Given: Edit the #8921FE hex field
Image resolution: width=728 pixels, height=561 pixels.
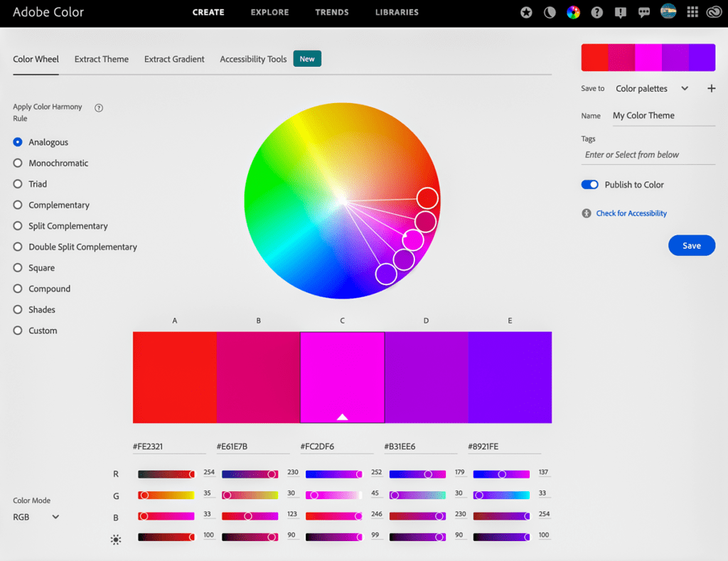Looking at the screenshot, I should [x=504, y=447].
